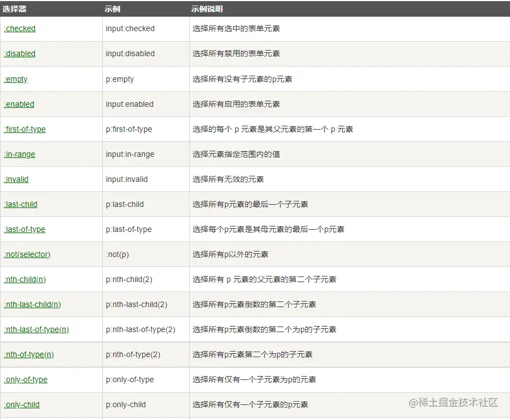Open the :not(selector) link
Image resolution: width=510 pixels, height=420 pixels.
point(27,254)
